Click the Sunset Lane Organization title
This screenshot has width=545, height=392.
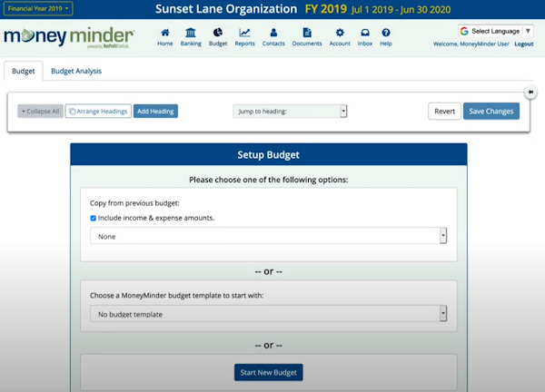(x=226, y=9)
